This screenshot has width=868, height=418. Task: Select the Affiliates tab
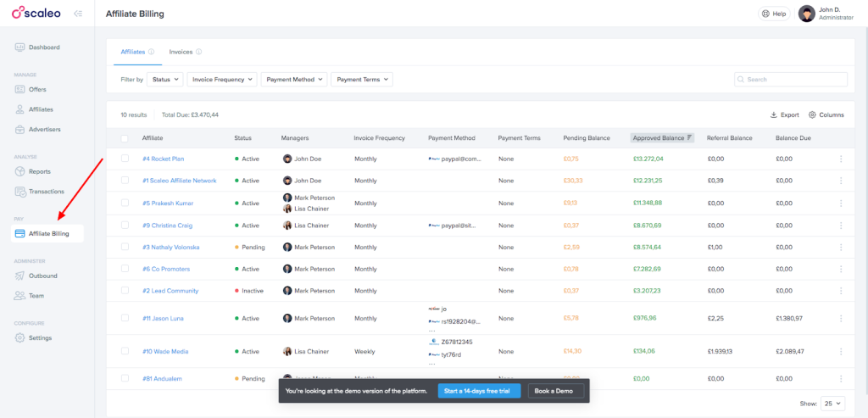pyautogui.click(x=133, y=52)
